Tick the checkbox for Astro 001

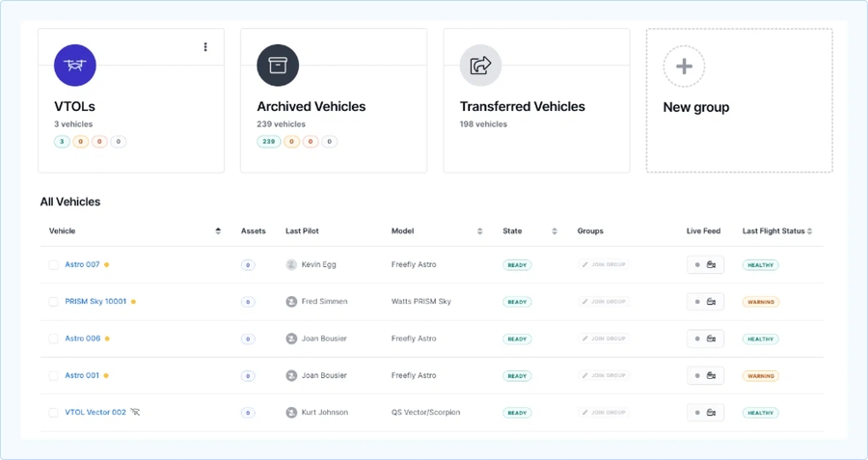(54, 376)
